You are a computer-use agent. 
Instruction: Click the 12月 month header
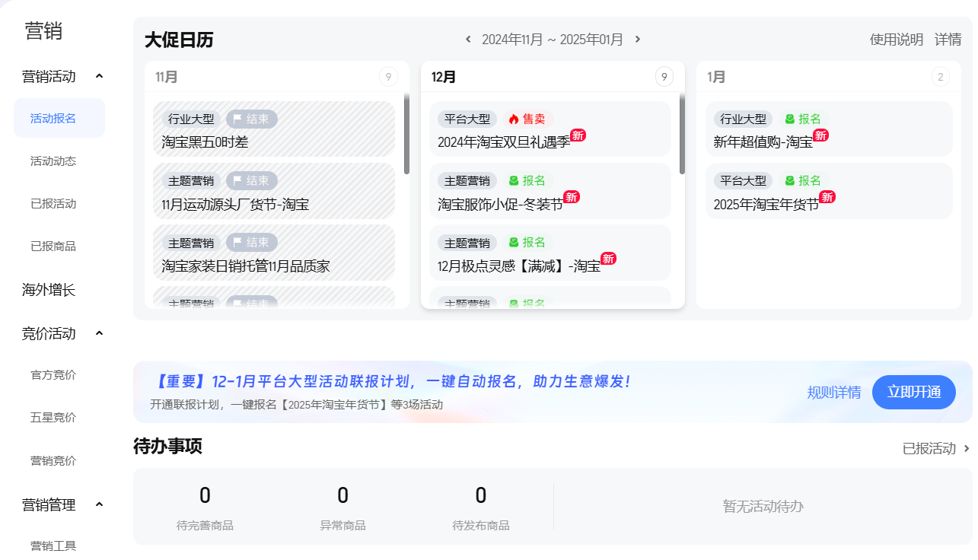point(444,77)
